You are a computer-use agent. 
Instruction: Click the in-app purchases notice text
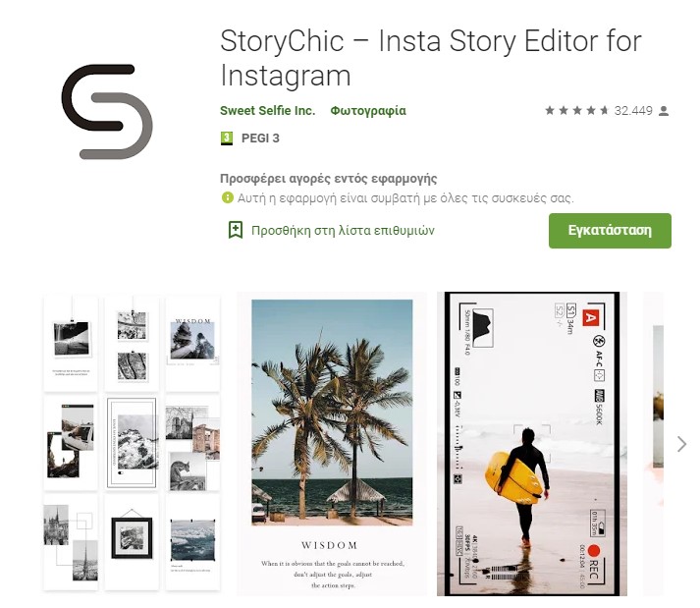coord(329,179)
